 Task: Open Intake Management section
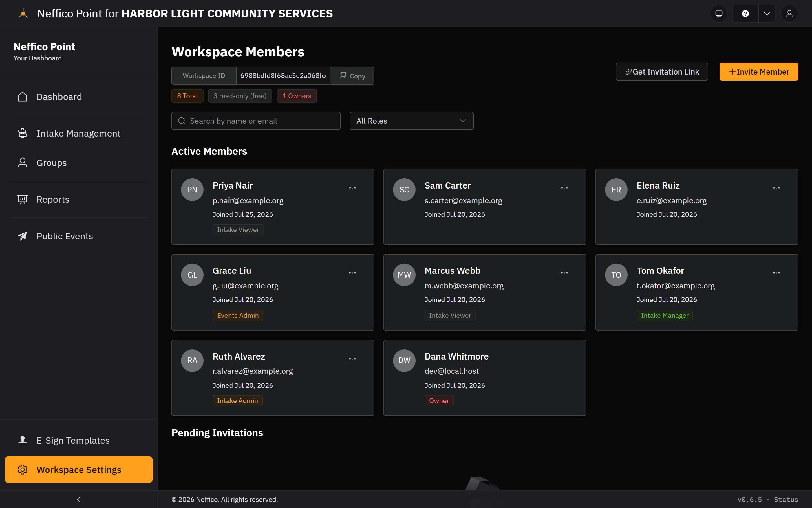click(79, 133)
